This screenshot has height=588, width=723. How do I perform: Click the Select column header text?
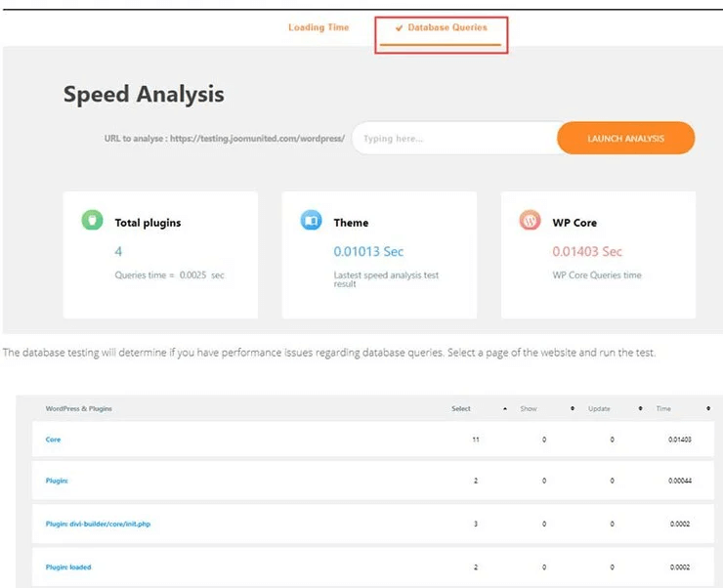(x=460, y=408)
